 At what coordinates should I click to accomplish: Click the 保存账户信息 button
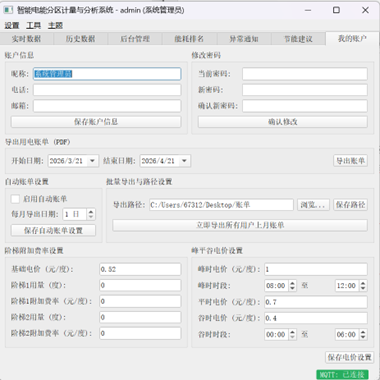(x=96, y=122)
